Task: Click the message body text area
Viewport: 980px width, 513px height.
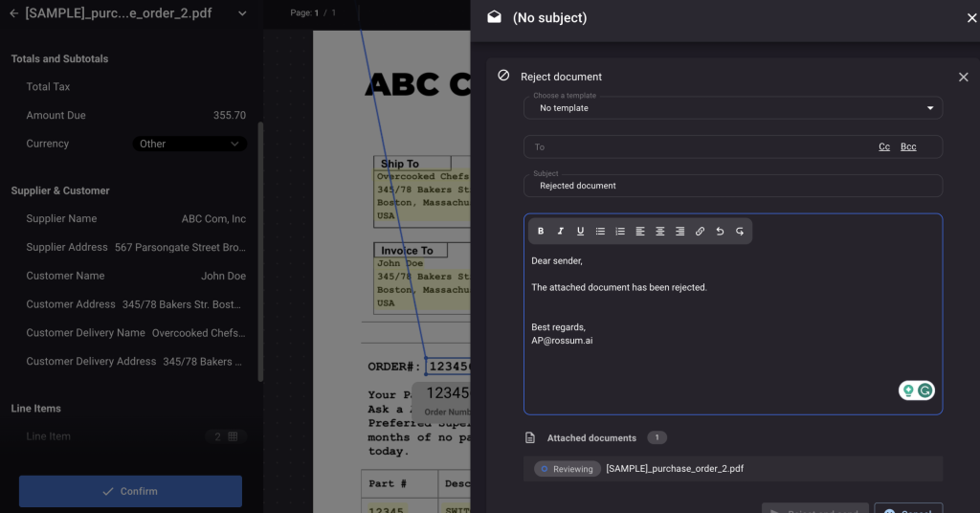Action: click(732, 324)
